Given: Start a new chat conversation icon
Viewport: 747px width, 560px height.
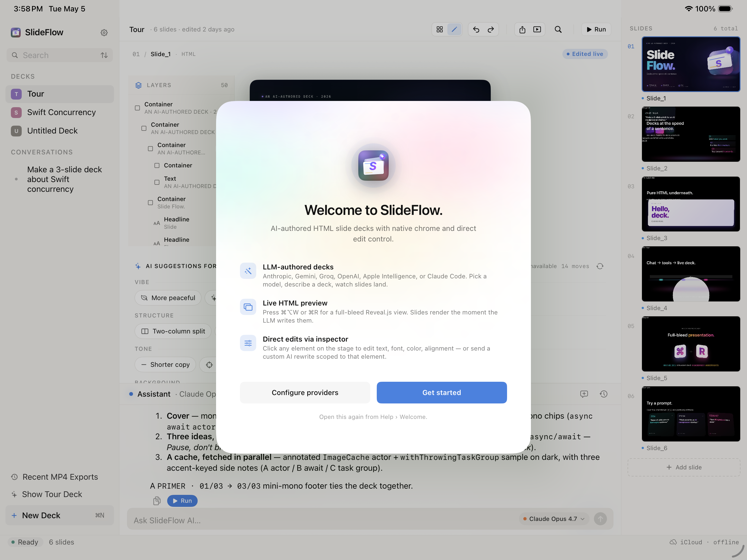Looking at the screenshot, I should 584,394.
